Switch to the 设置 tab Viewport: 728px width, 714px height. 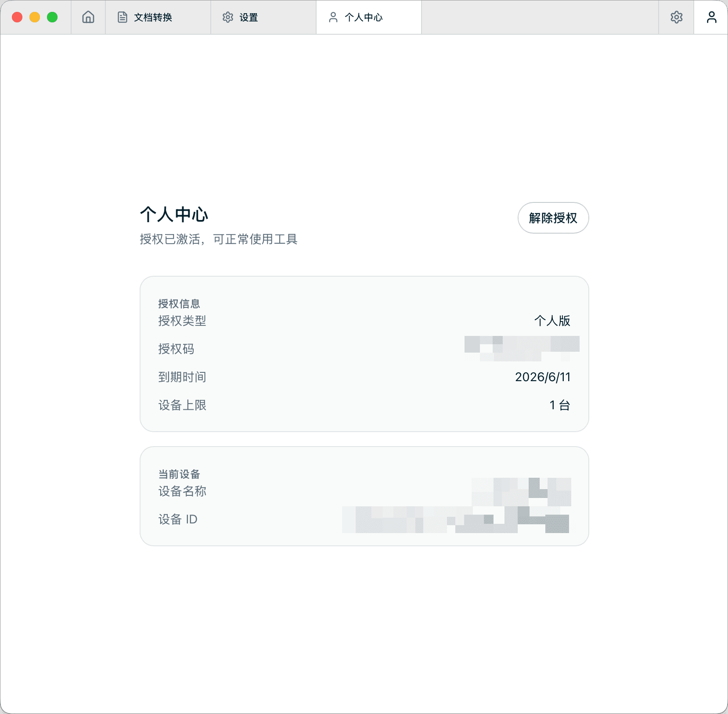coord(263,17)
